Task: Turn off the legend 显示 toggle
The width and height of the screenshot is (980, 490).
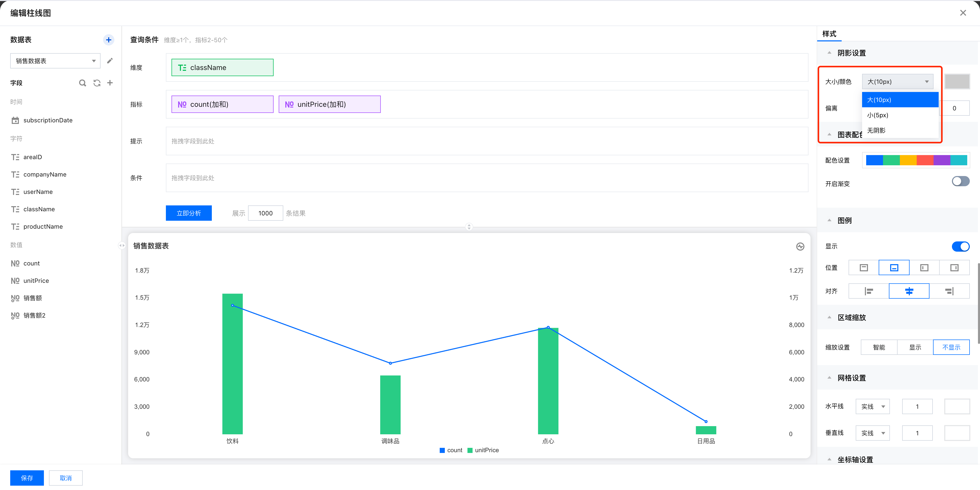Action: [960, 246]
